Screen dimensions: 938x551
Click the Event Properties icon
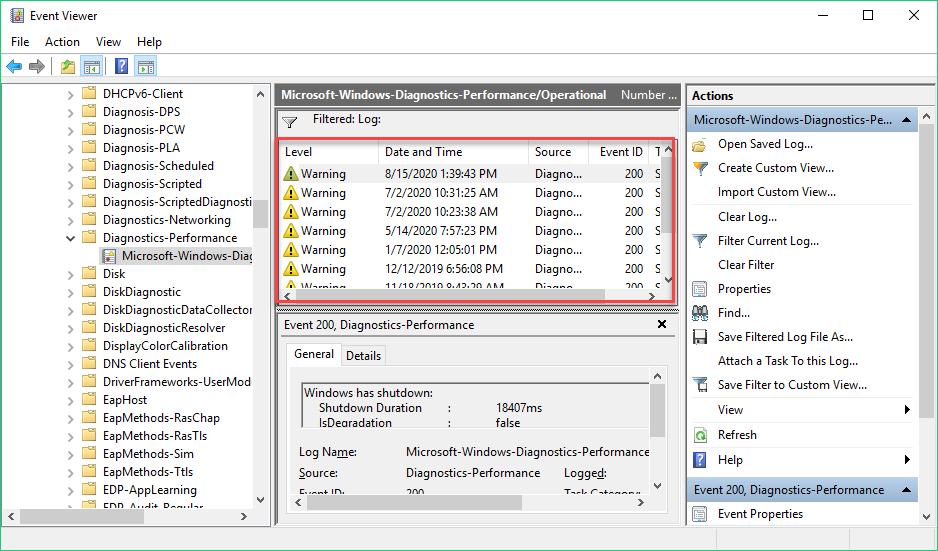click(x=699, y=514)
